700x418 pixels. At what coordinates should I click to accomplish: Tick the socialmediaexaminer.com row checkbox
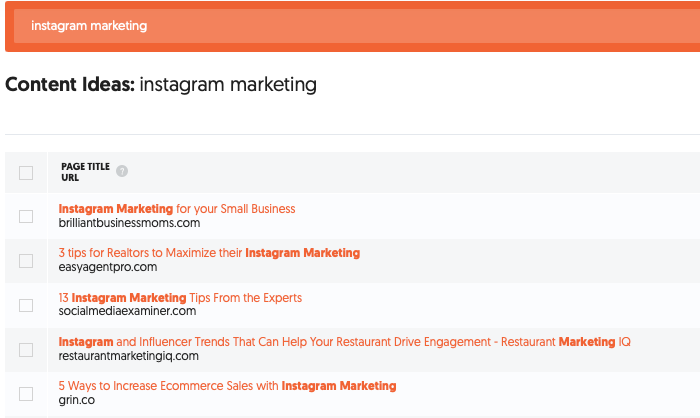(x=26, y=305)
